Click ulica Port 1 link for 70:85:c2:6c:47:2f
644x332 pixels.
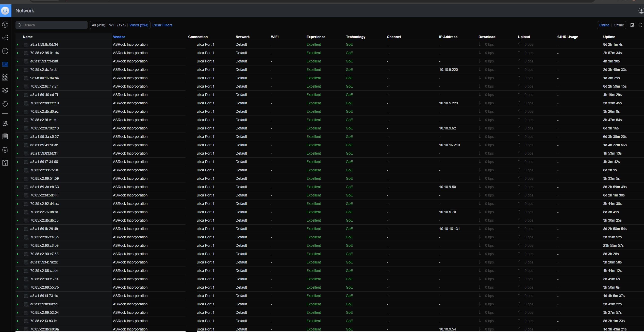point(205,86)
